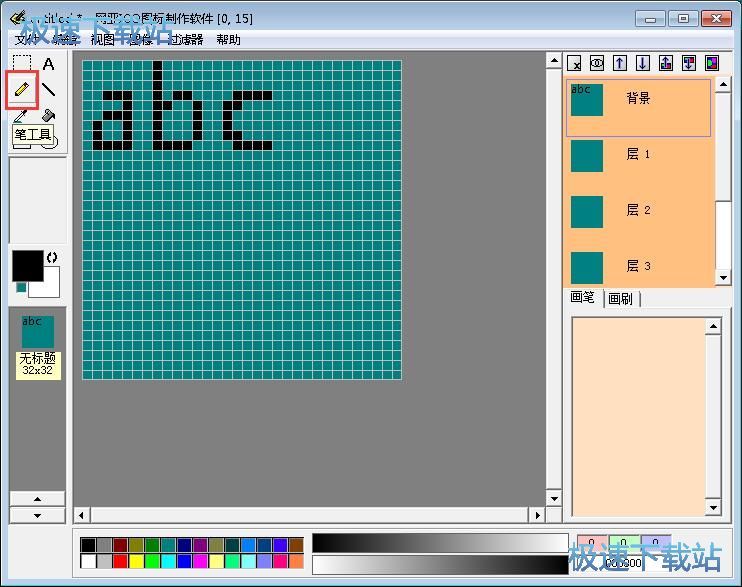Select the 层 2 layer
This screenshot has height=587, width=742.
[x=638, y=211]
